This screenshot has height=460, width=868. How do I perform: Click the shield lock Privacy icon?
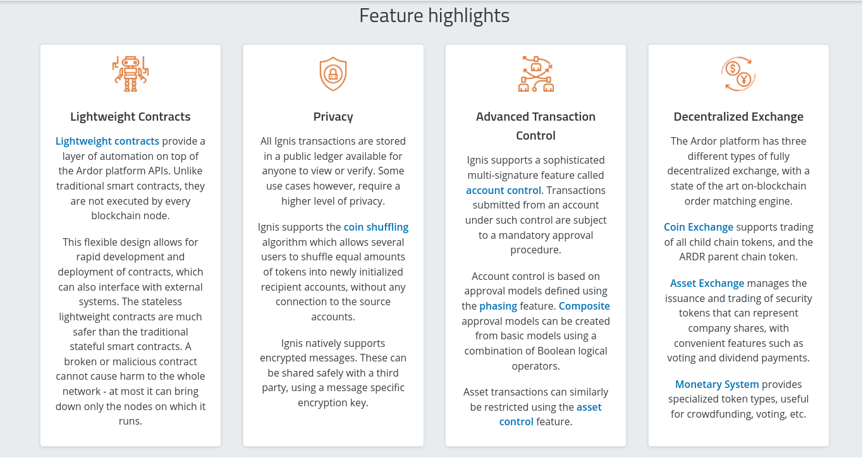333,74
